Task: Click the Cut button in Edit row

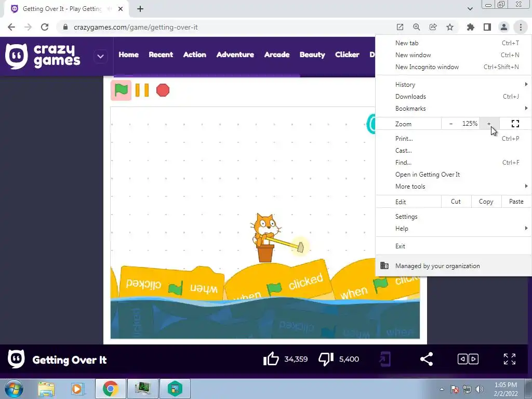Action: pos(456,202)
